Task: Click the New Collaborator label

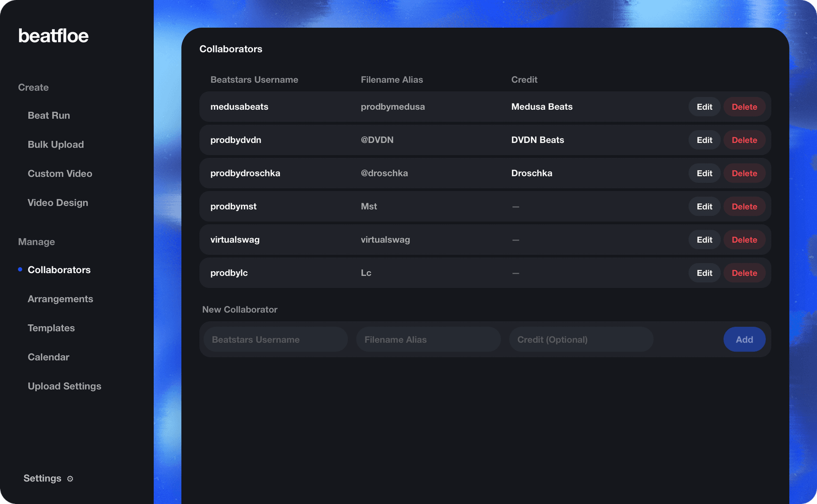Action: coord(240,309)
